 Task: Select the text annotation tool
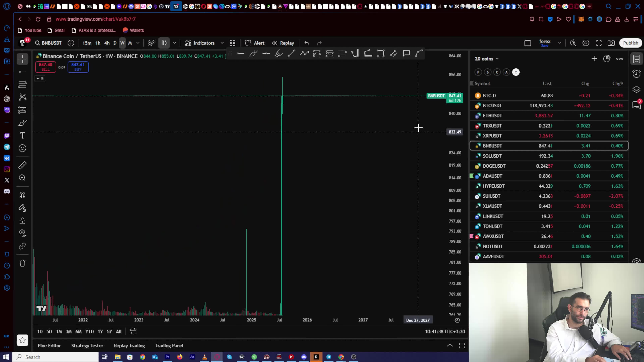pyautogui.click(x=22, y=135)
